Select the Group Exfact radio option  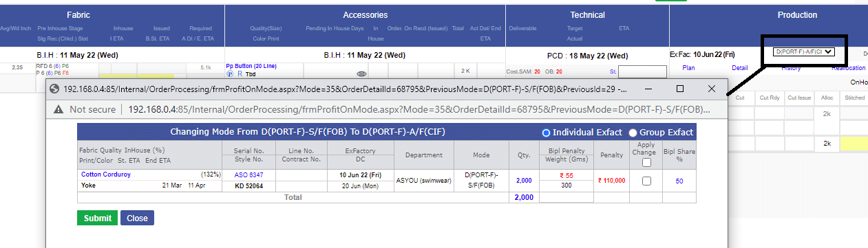pyautogui.click(x=633, y=133)
